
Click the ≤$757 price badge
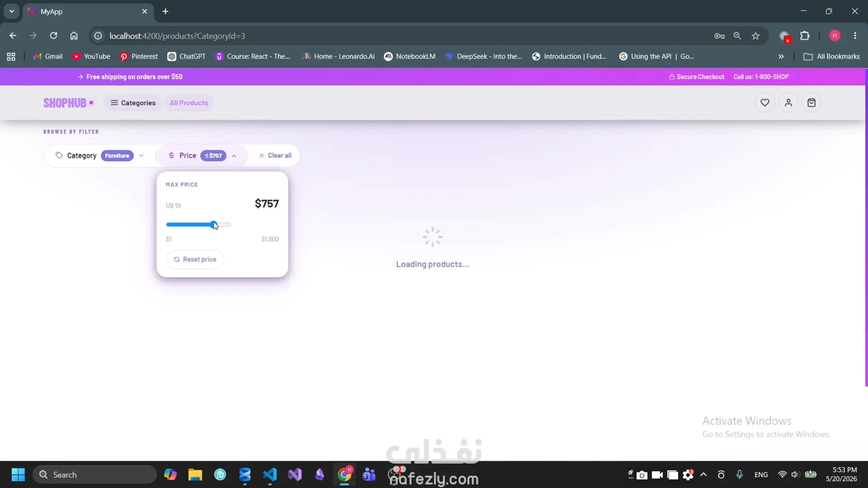click(213, 155)
